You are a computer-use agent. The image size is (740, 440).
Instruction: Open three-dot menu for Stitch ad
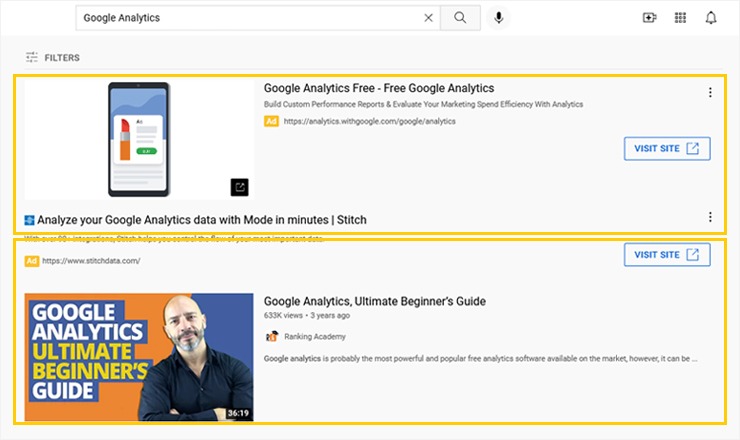(x=710, y=217)
